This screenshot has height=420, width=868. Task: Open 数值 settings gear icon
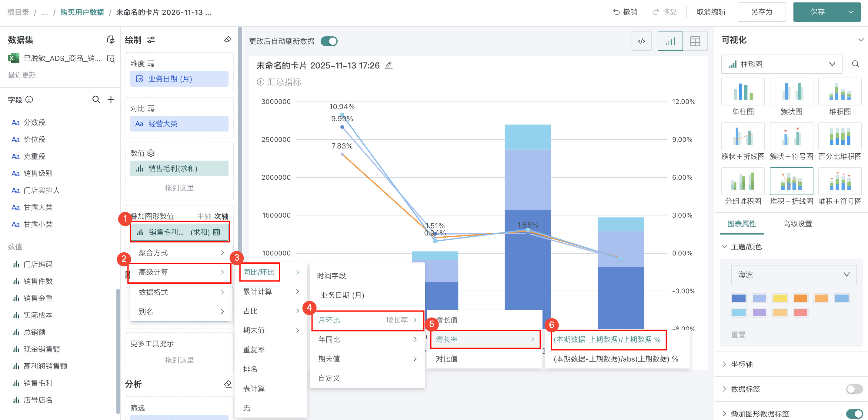(x=151, y=153)
